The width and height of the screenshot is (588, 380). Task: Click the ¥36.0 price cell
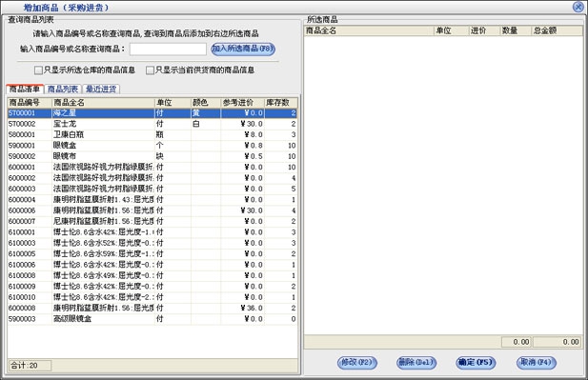click(243, 308)
